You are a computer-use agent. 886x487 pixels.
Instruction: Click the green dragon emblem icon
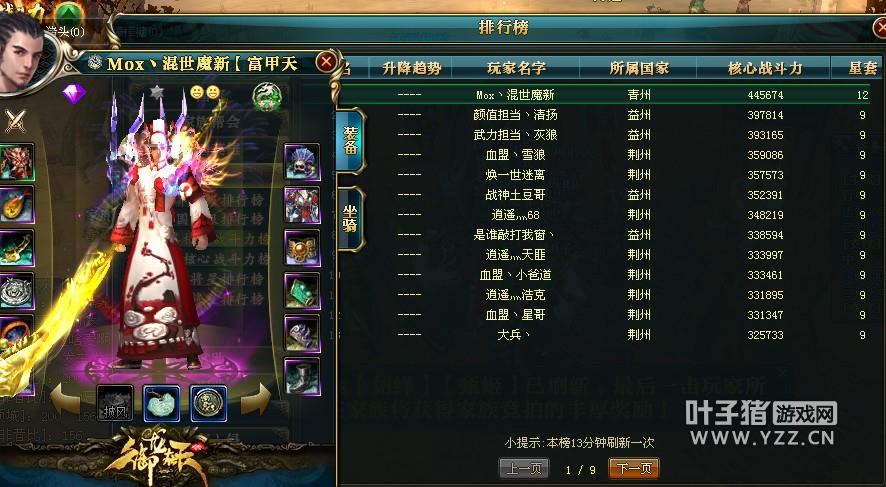click(x=267, y=97)
